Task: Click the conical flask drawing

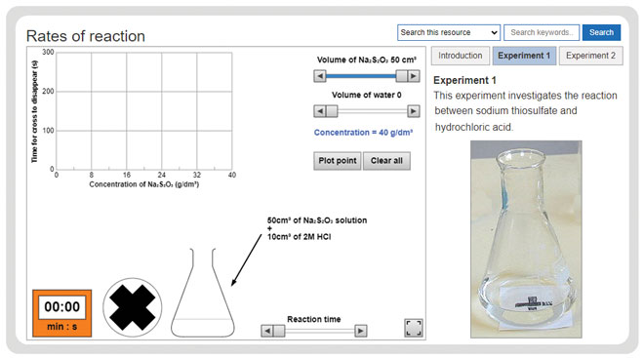Action: 203,293
